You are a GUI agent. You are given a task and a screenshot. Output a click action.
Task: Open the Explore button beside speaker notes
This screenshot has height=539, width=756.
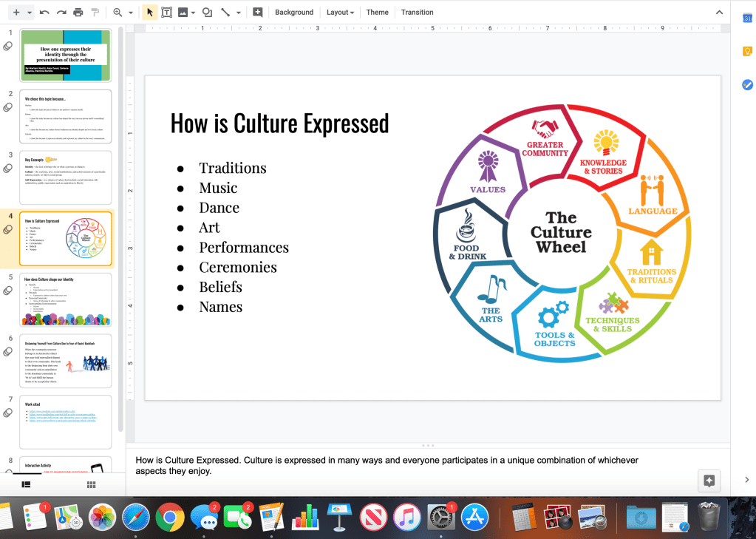709,481
